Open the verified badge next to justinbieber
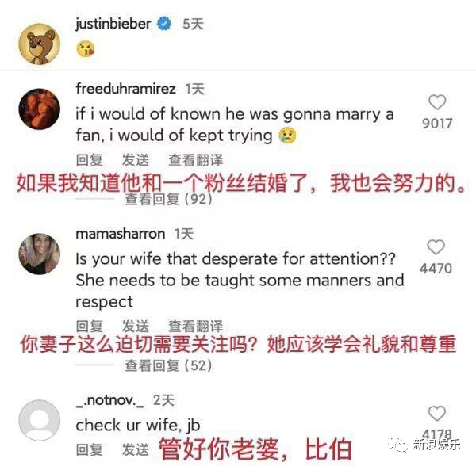The height and width of the screenshot is (466, 476). (164, 24)
